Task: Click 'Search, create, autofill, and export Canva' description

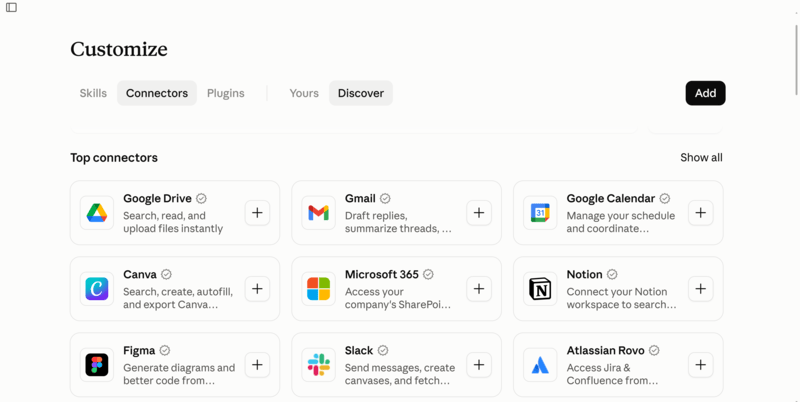Action: point(178,298)
